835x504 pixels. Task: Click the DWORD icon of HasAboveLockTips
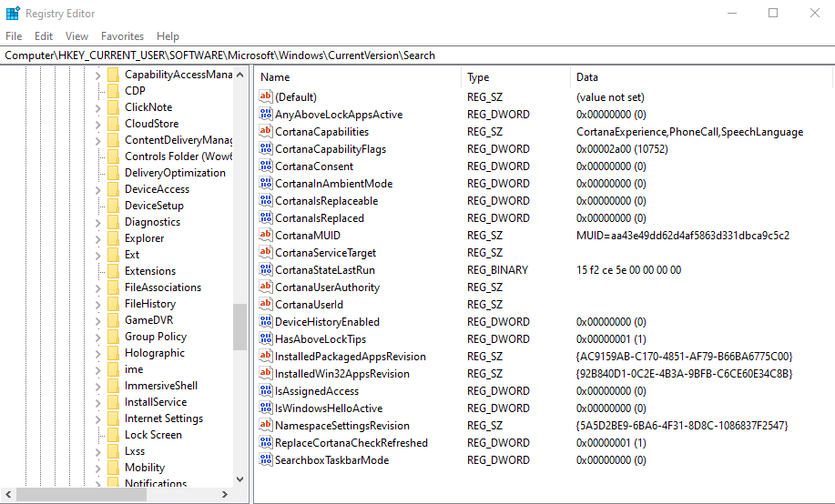tap(265, 338)
